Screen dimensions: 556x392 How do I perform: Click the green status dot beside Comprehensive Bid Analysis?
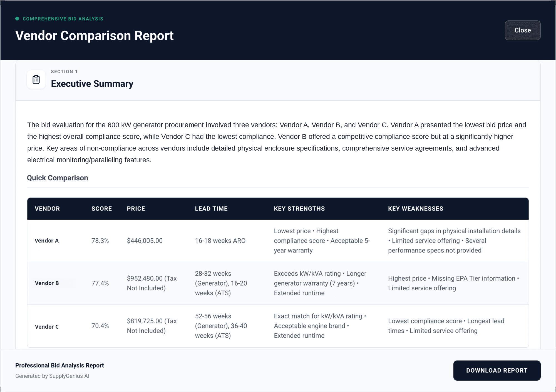tap(17, 19)
